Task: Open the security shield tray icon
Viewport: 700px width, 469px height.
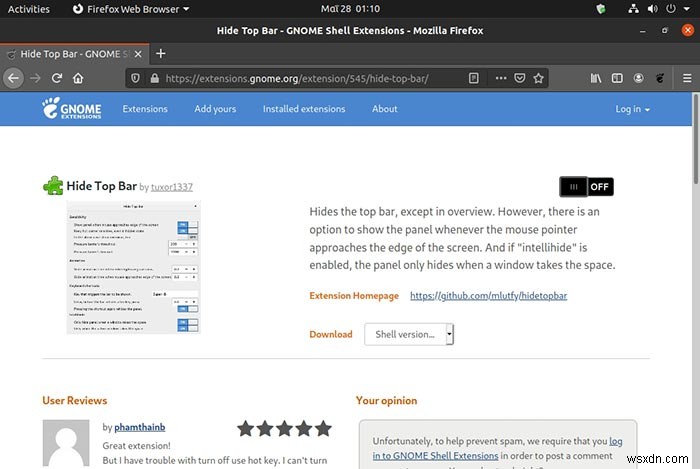Action: click(601, 9)
